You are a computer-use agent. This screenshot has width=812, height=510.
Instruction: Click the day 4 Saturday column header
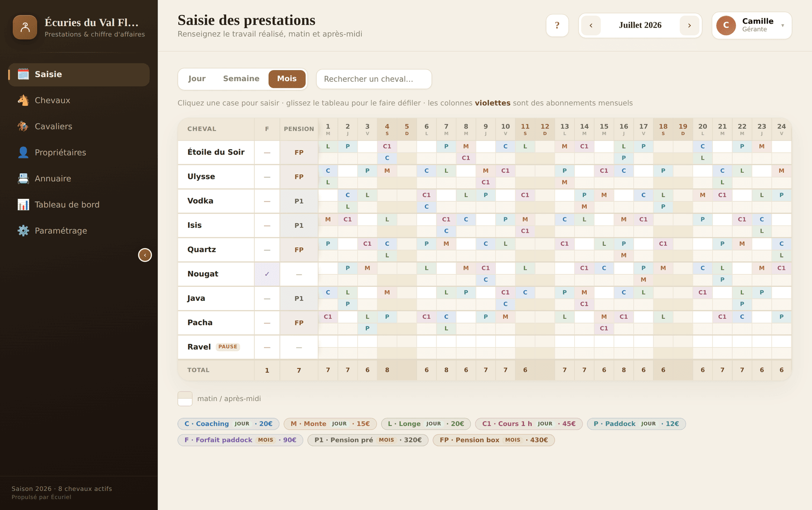387,129
